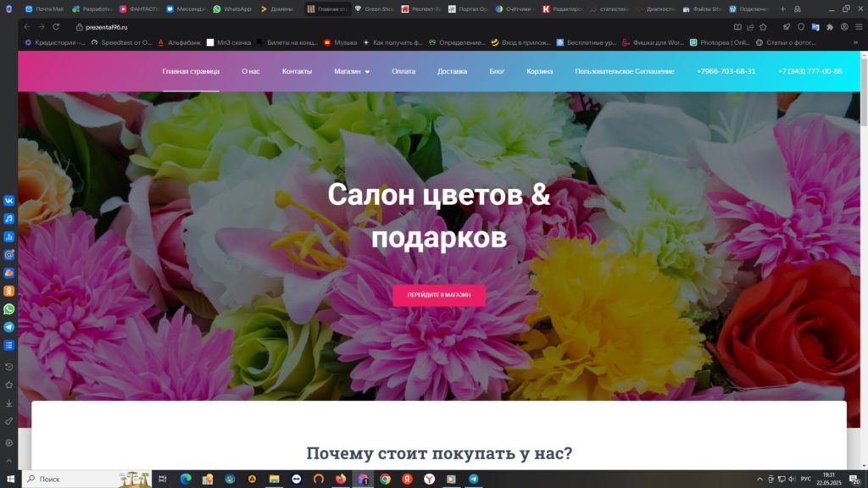Screen dimensions: 868x488
Task: Open Windows Start button
Action: tap(10, 480)
